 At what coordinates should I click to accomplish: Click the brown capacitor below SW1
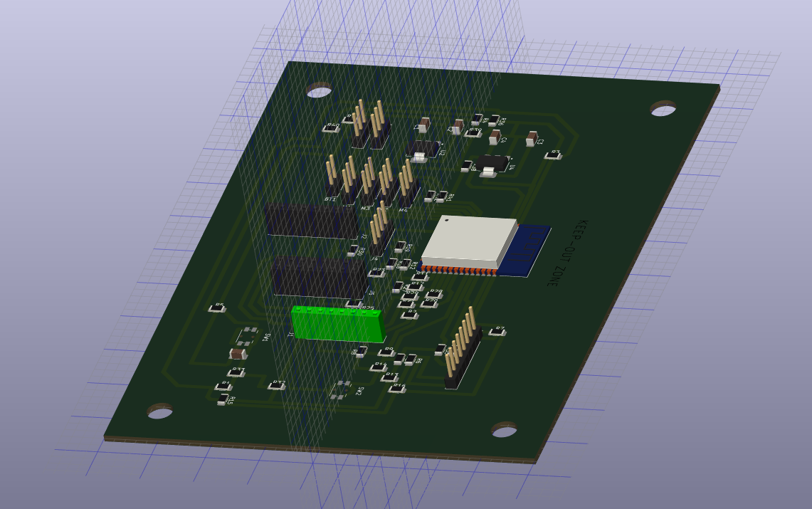point(238,355)
